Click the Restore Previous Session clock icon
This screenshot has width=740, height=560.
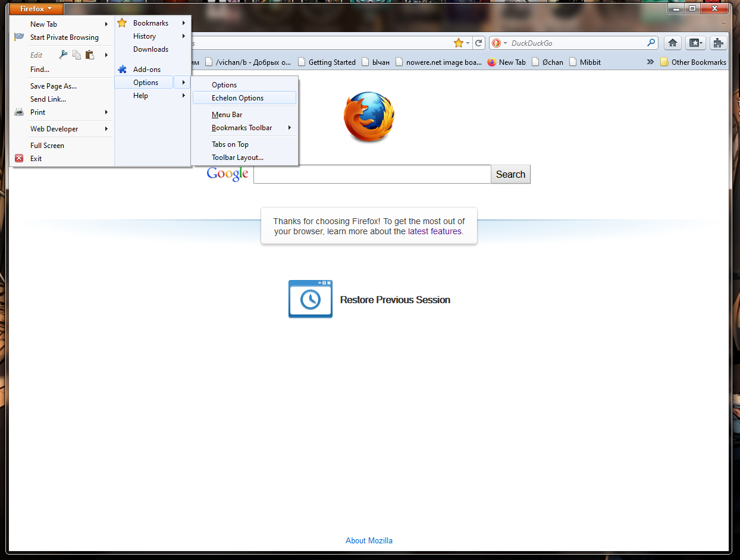[x=311, y=299]
